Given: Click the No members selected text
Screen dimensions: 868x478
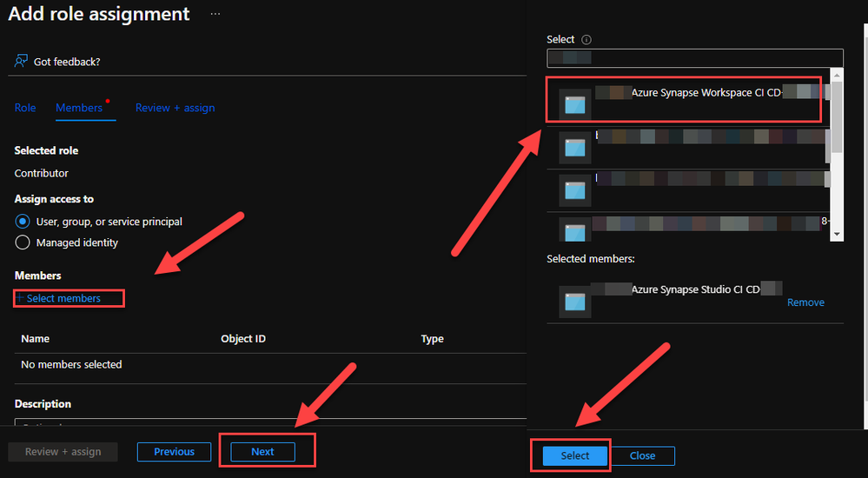Looking at the screenshot, I should click(71, 364).
